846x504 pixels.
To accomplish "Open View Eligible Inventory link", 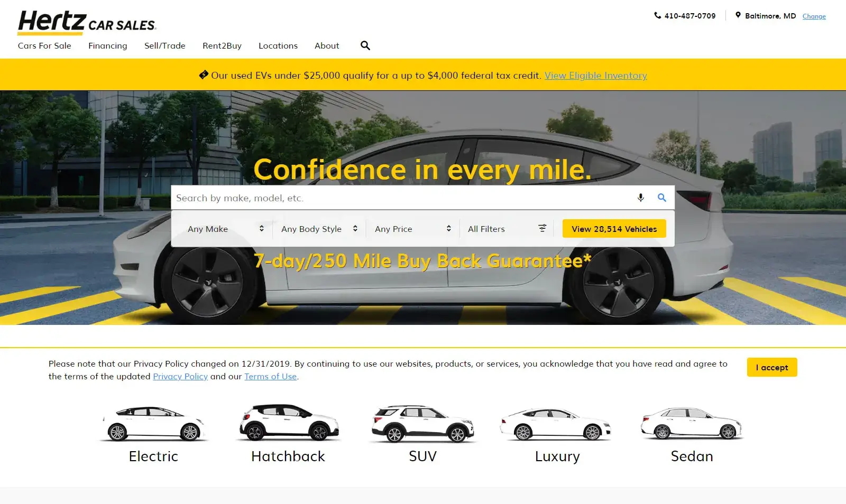I will tap(596, 75).
